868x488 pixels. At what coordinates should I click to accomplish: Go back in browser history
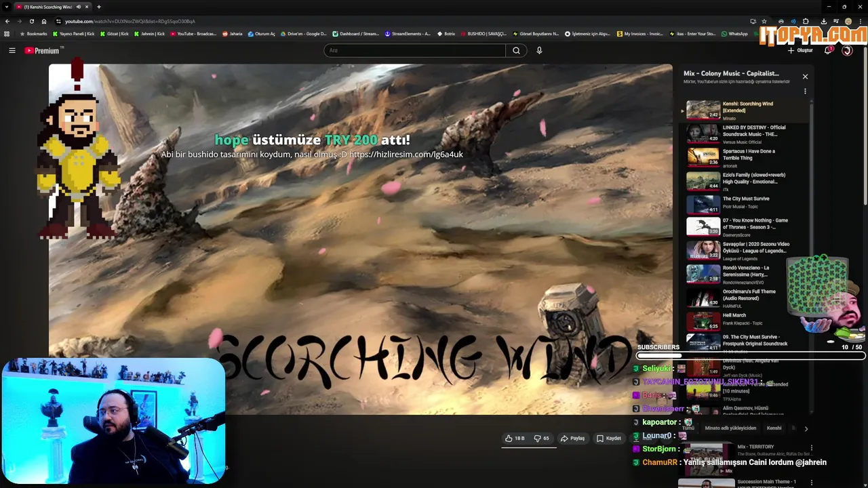click(7, 21)
